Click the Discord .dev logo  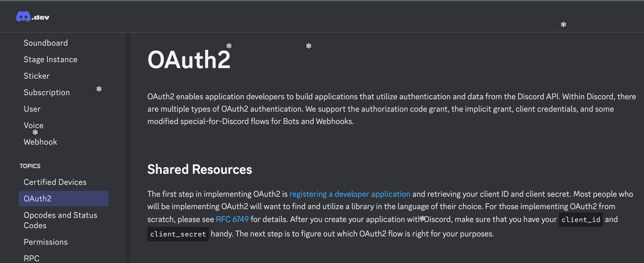[33, 17]
